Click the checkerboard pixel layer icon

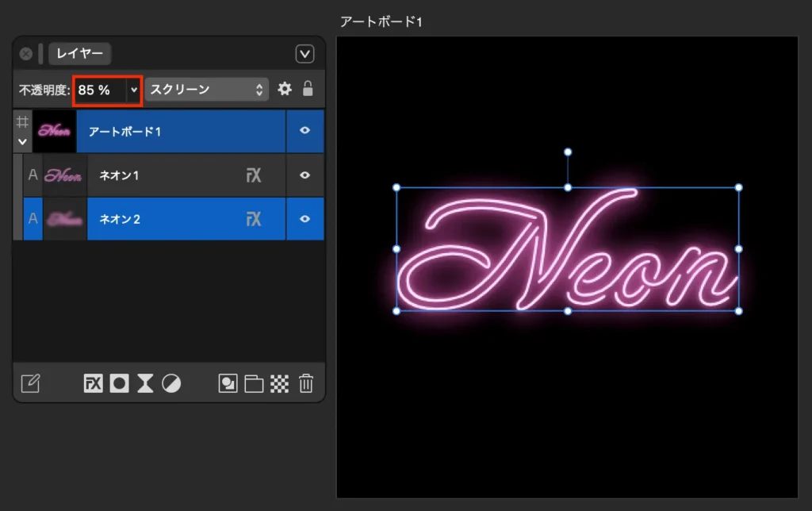(x=280, y=384)
